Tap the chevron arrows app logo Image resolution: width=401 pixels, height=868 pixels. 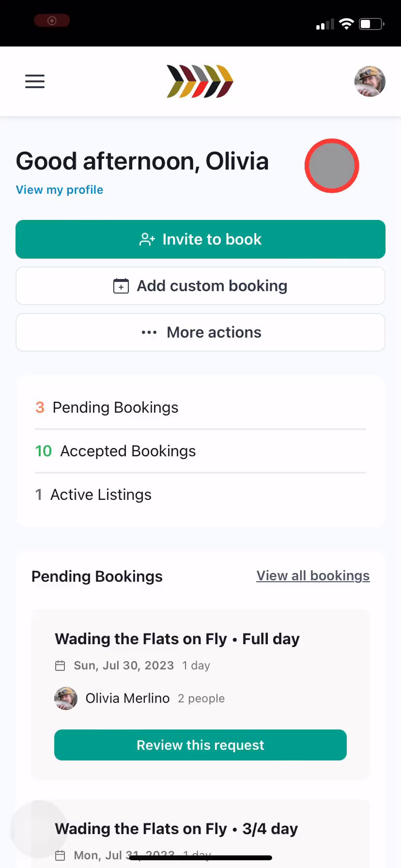tap(200, 81)
